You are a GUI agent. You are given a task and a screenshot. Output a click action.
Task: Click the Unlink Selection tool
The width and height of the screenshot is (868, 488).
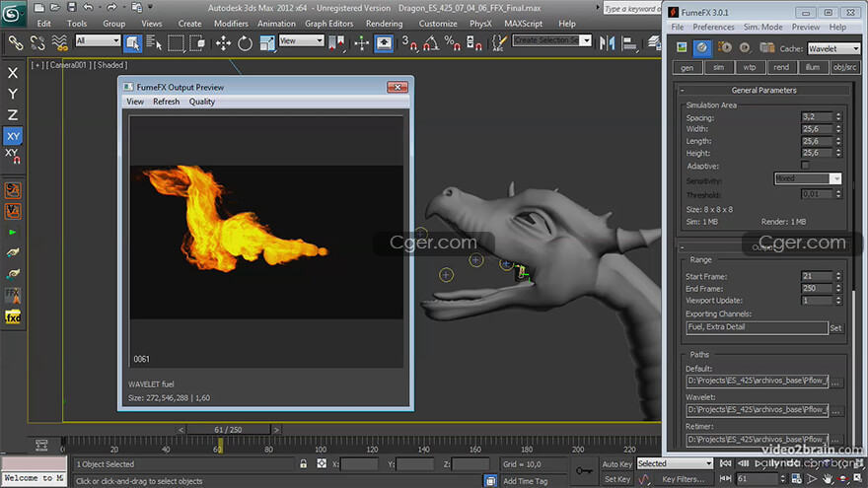point(37,42)
